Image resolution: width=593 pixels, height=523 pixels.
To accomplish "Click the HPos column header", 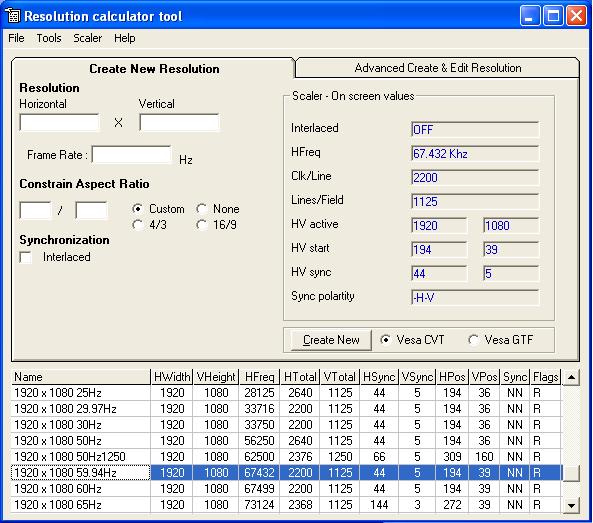I will tap(452, 377).
